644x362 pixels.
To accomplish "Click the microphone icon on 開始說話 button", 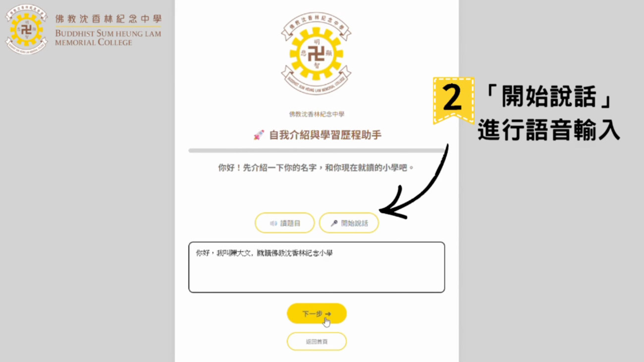I will (x=334, y=223).
